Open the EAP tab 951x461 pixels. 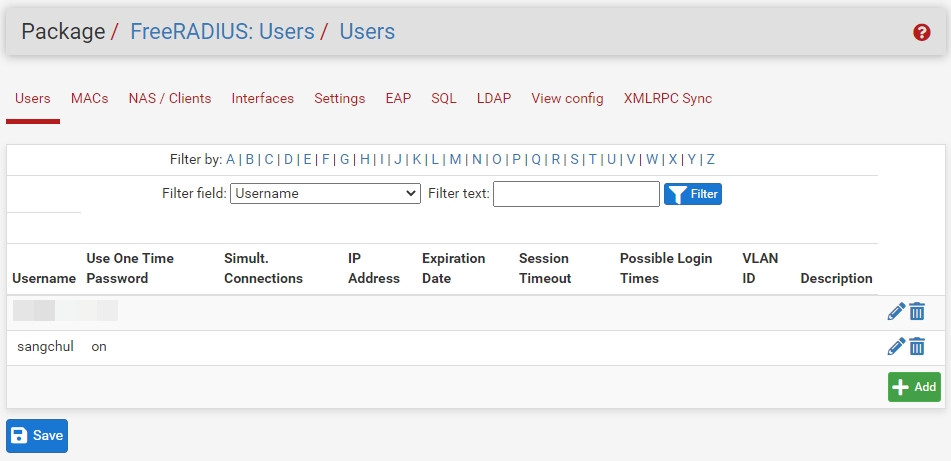pos(398,98)
